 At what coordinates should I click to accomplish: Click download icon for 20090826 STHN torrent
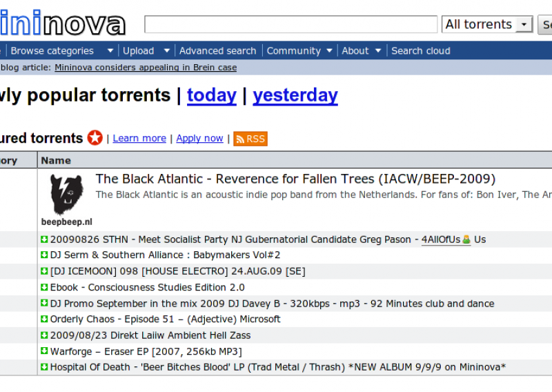[x=44, y=239]
